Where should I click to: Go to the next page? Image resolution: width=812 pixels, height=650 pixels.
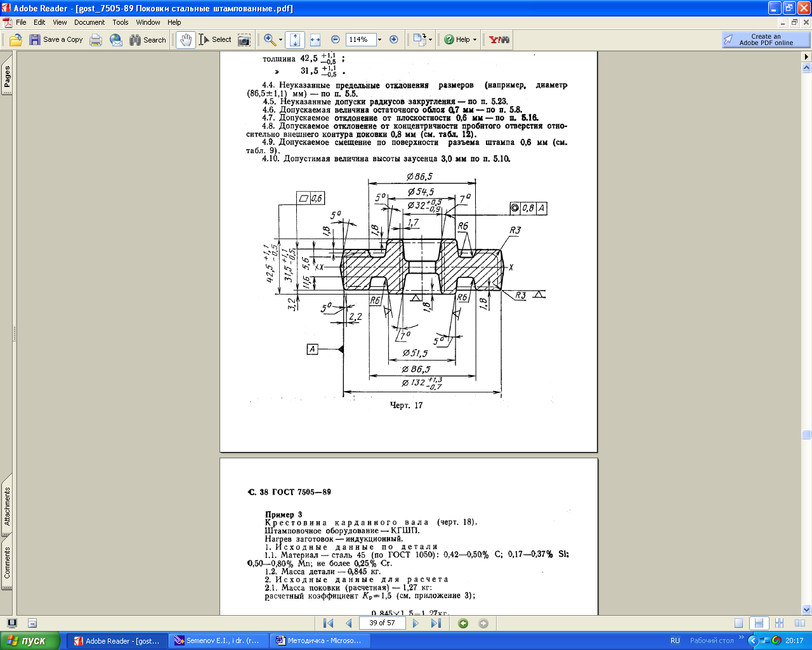coord(416,623)
